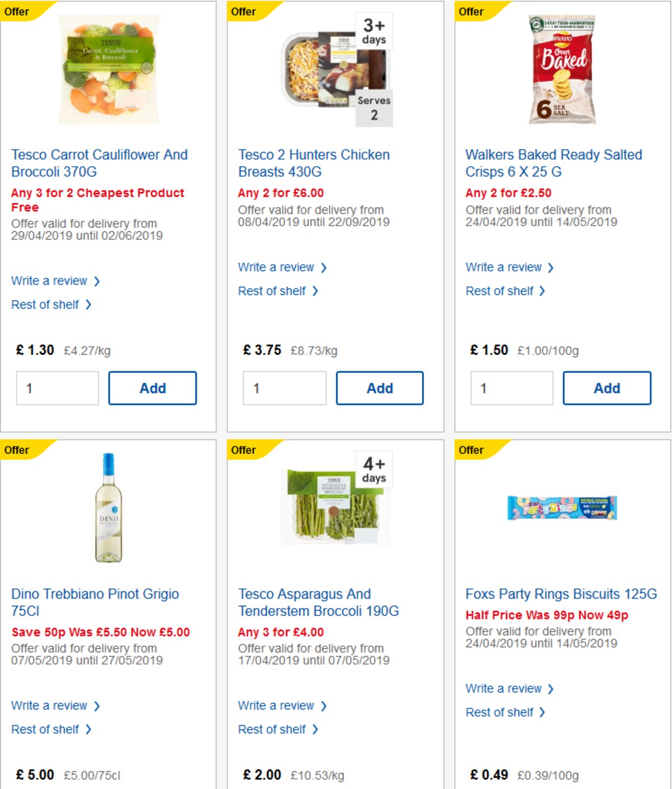This screenshot has width=672, height=789.
Task: Click the quantity input for the Pinot Grigio wine
Action: pyautogui.click(x=56, y=787)
